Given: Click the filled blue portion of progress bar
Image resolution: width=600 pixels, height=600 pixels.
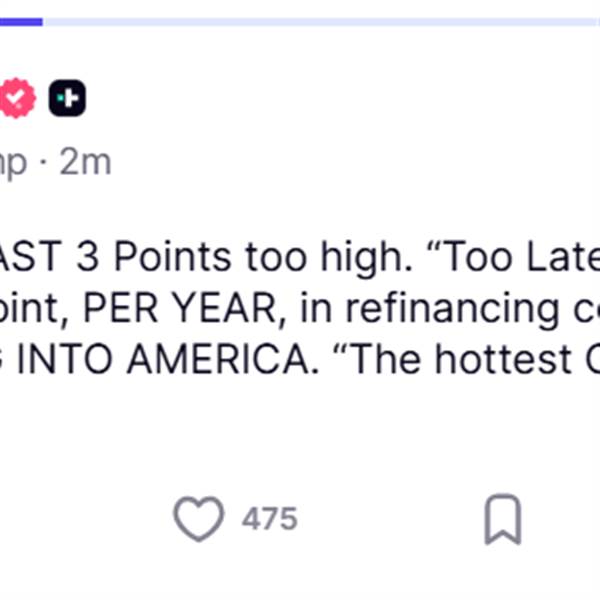Looking at the screenshot, I should pyautogui.click(x=21, y=22).
